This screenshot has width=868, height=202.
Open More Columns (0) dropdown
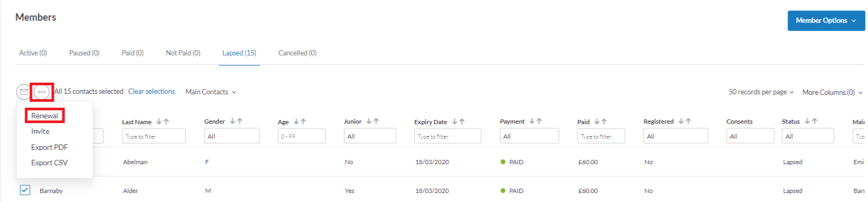point(832,92)
